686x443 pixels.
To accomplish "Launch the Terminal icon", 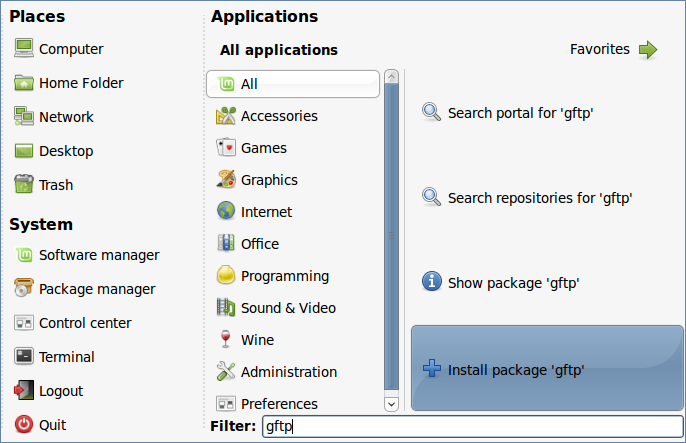I will (24, 356).
